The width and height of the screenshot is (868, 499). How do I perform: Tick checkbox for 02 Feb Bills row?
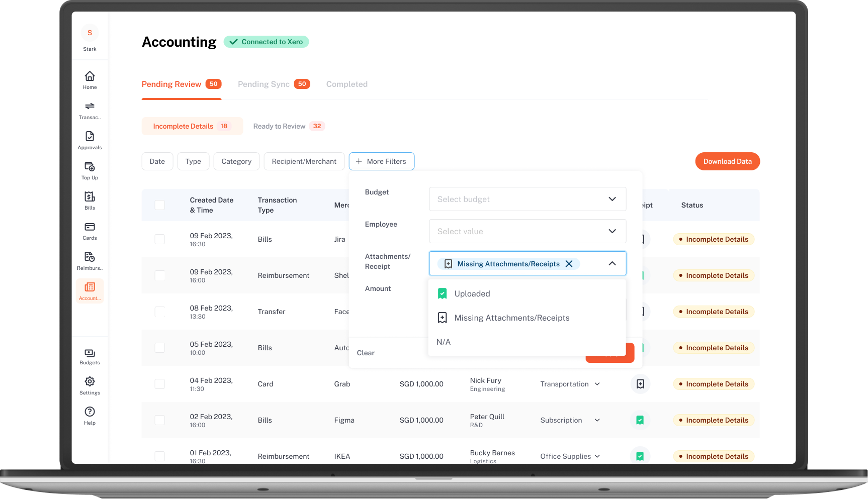159,420
